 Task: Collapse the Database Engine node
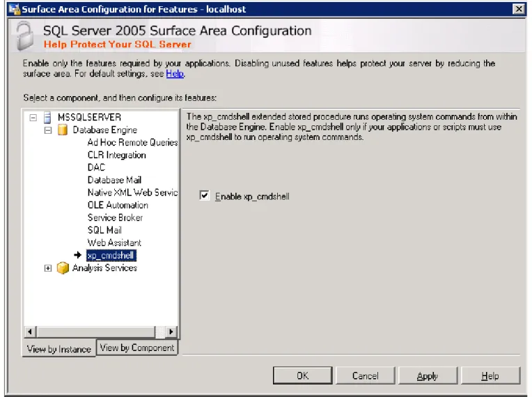click(x=48, y=130)
